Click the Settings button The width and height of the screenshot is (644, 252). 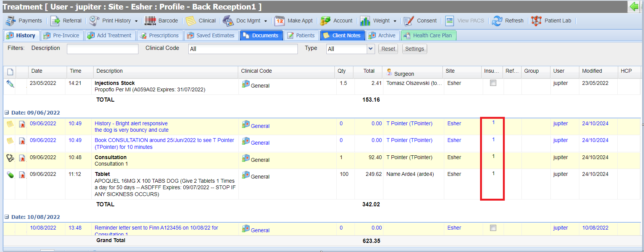pyautogui.click(x=414, y=49)
